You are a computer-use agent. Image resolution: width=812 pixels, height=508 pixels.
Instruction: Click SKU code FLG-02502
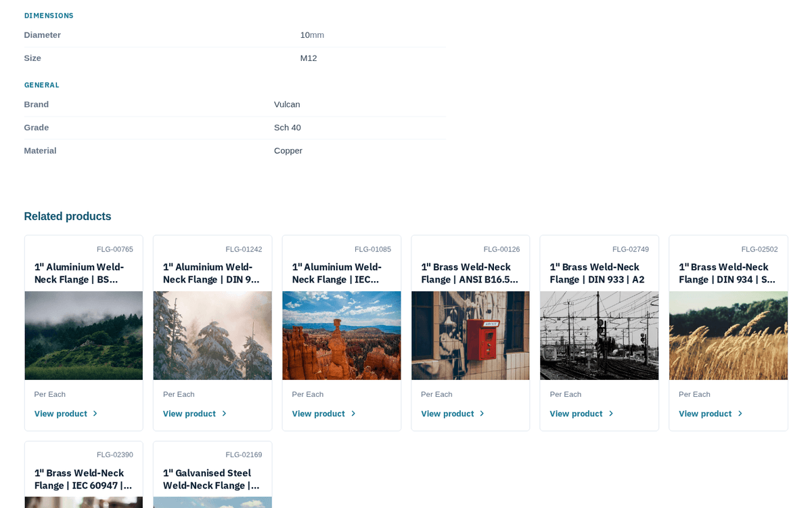pos(759,249)
